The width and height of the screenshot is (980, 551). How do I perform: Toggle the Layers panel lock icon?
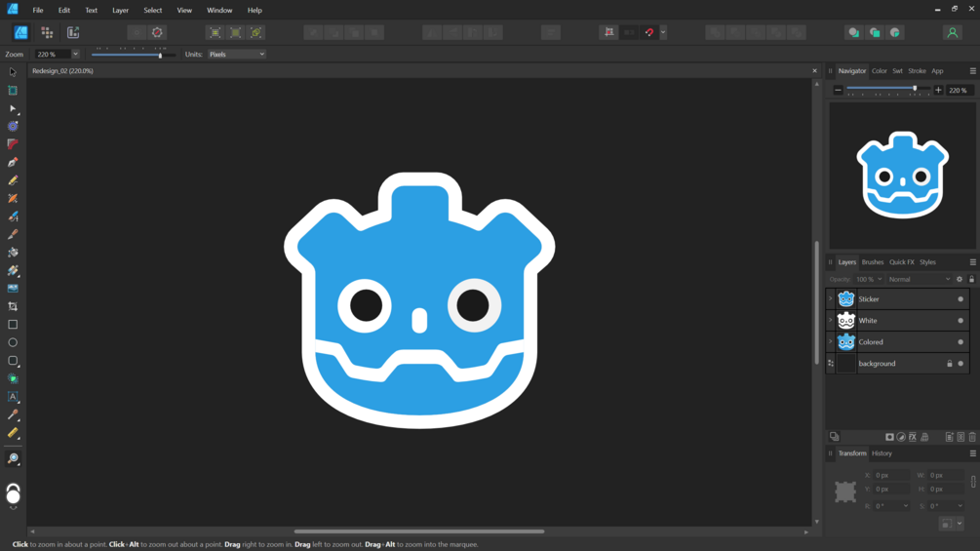971,279
